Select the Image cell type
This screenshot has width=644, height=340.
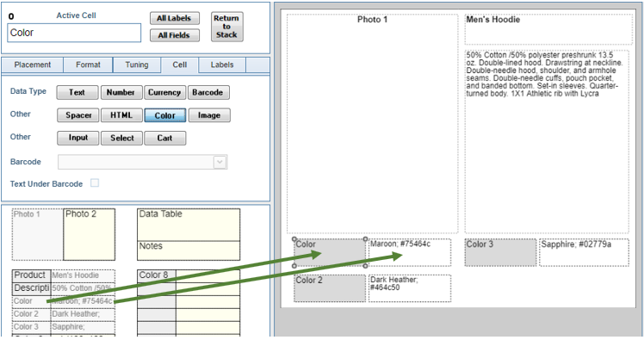(x=209, y=115)
